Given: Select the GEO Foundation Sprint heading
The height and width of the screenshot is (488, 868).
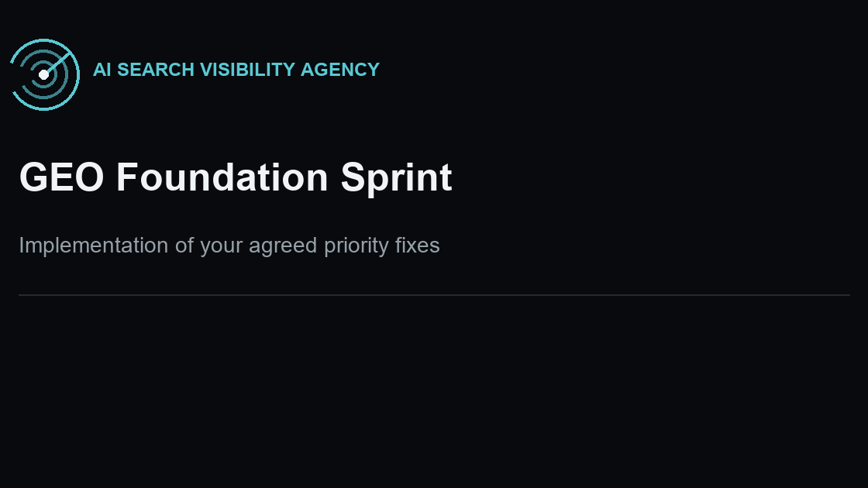Looking at the screenshot, I should (x=236, y=177).
